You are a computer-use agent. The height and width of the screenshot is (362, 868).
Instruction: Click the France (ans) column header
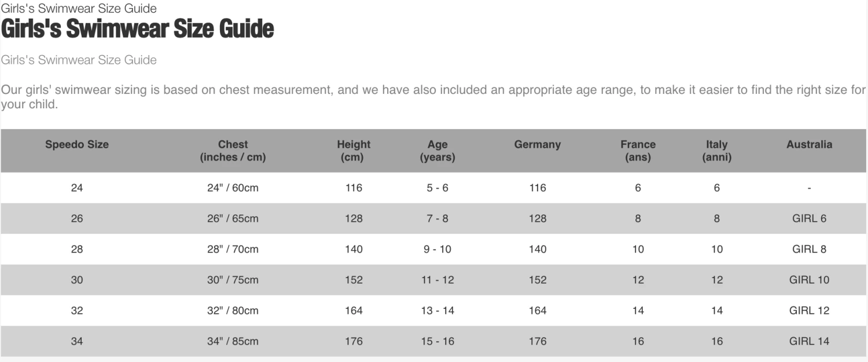point(638,151)
